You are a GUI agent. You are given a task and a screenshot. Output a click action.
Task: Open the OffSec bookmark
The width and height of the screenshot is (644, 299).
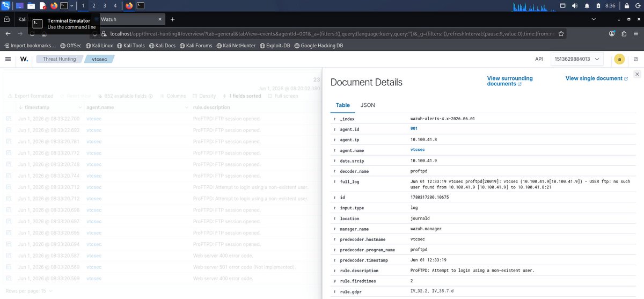pyautogui.click(x=70, y=46)
